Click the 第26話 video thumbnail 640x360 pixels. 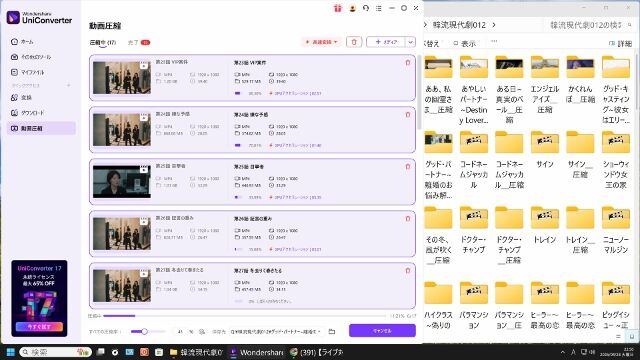[122, 233]
